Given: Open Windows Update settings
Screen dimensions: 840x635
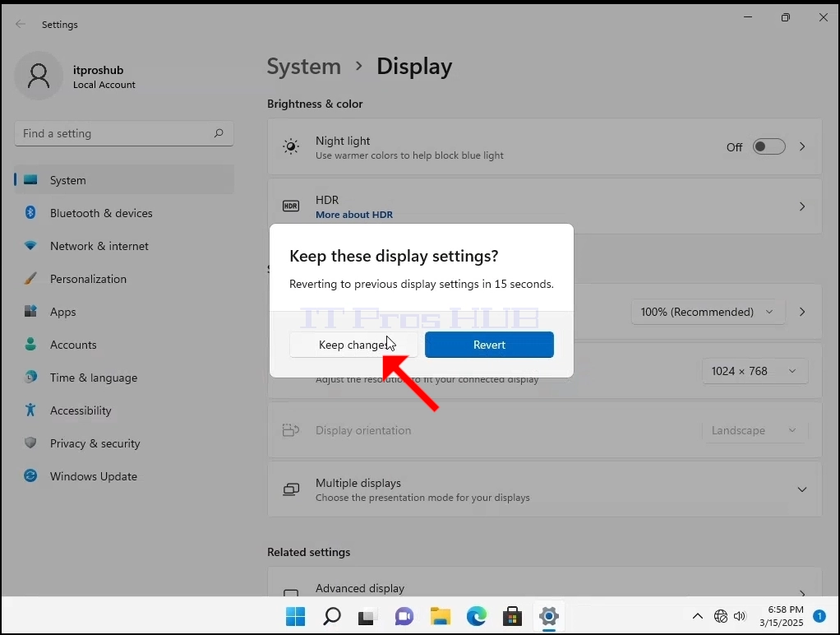Looking at the screenshot, I should [124, 476].
